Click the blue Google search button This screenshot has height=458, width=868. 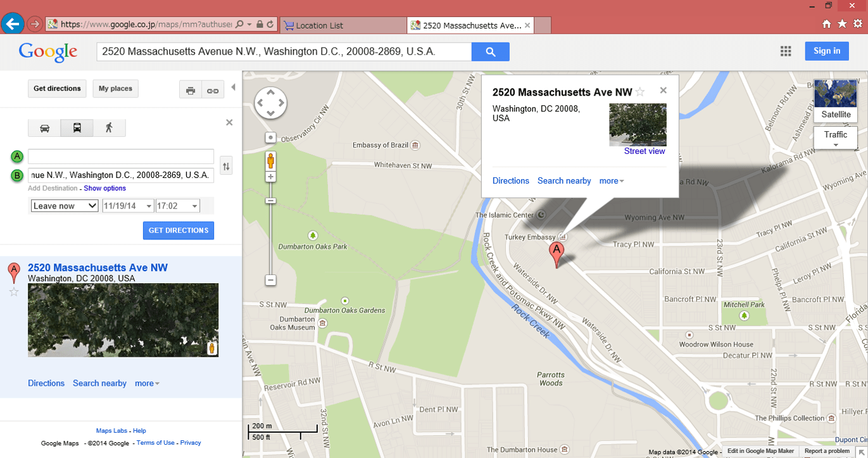point(491,51)
